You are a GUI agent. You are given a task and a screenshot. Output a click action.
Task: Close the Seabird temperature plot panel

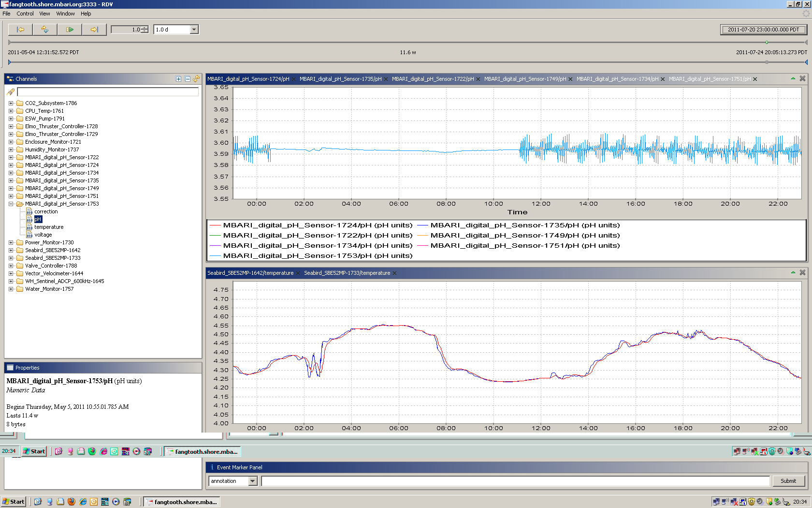tap(802, 272)
